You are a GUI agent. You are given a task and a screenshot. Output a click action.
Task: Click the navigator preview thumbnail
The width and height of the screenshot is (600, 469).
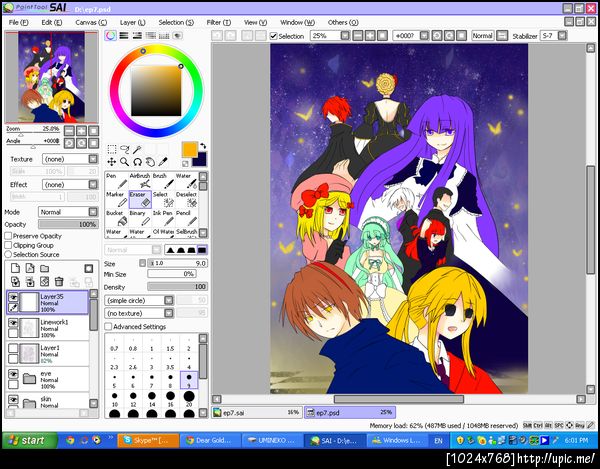(51, 77)
